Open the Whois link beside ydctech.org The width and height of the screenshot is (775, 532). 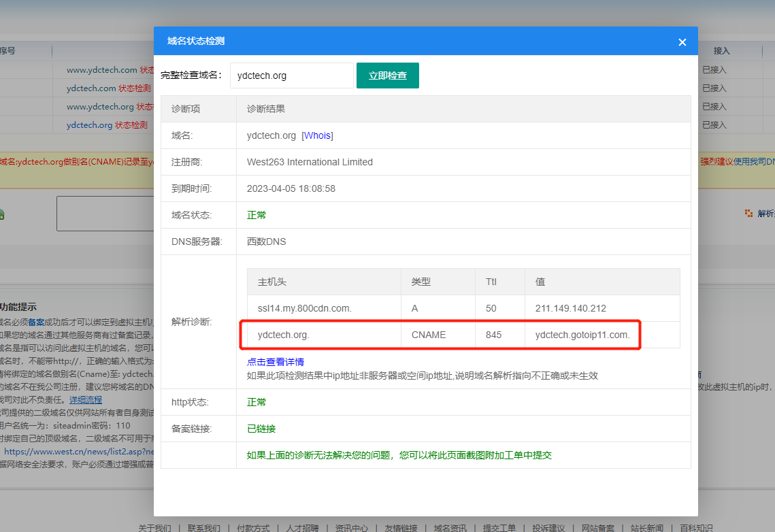317,135
